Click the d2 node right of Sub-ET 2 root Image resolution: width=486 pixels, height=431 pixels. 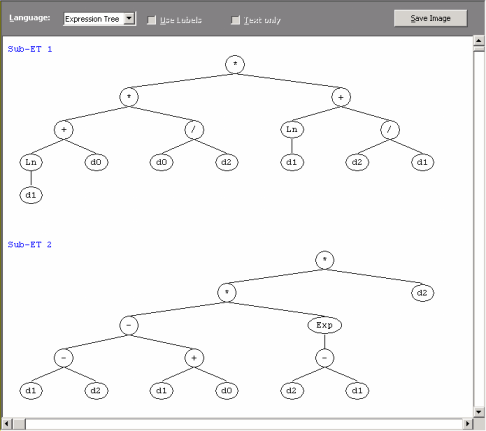point(422,293)
